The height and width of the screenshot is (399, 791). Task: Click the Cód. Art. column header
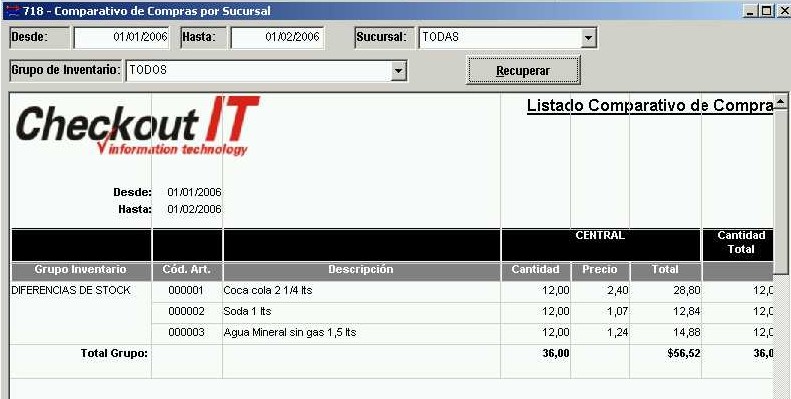coord(187,270)
